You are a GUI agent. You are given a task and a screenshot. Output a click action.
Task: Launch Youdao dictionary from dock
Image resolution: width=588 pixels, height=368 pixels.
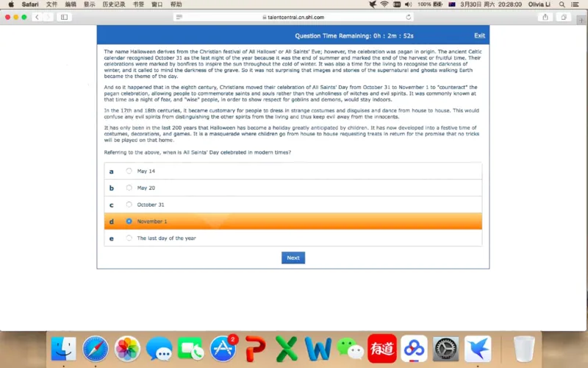click(382, 348)
